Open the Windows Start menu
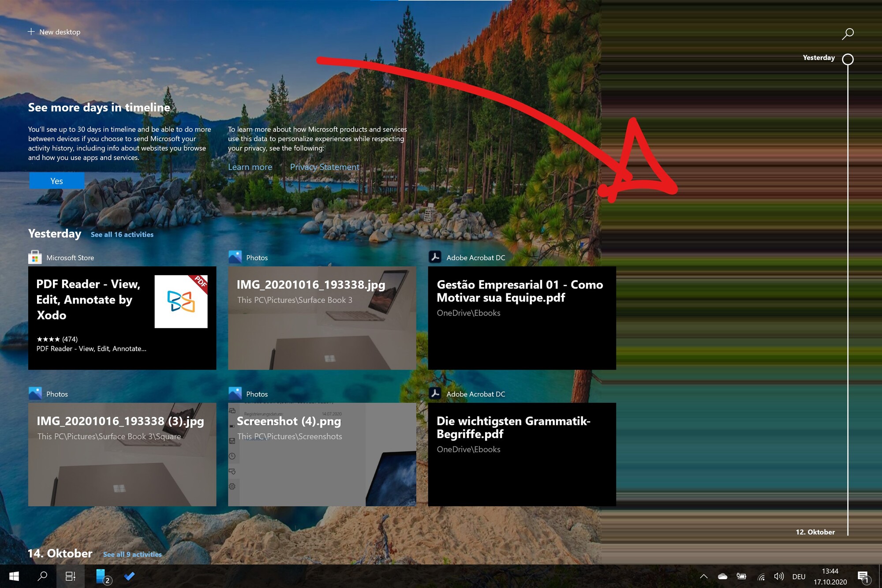The image size is (882, 588). (x=14, y=576)
